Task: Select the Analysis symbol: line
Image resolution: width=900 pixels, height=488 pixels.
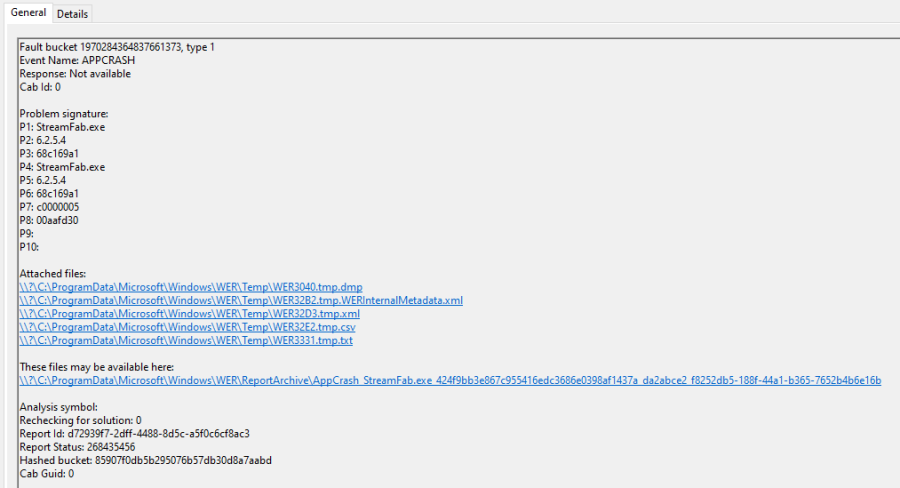Action: tap(59, 407)
